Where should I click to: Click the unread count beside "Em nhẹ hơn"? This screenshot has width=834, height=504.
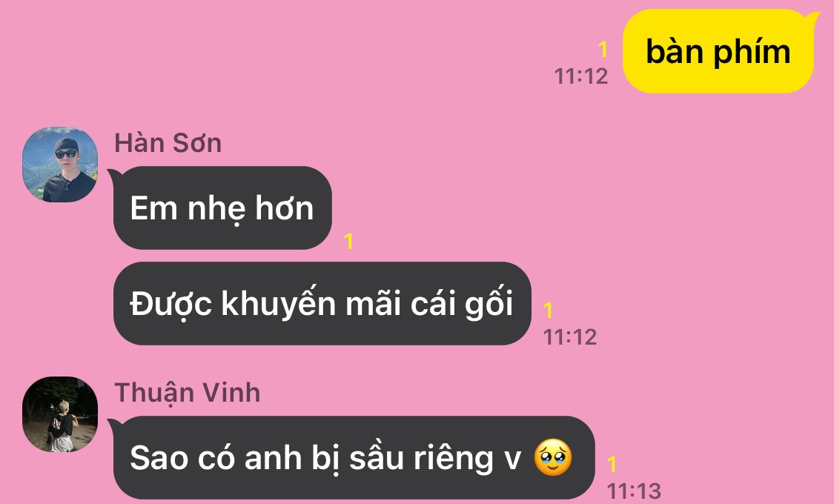click(x=349, y=242)
